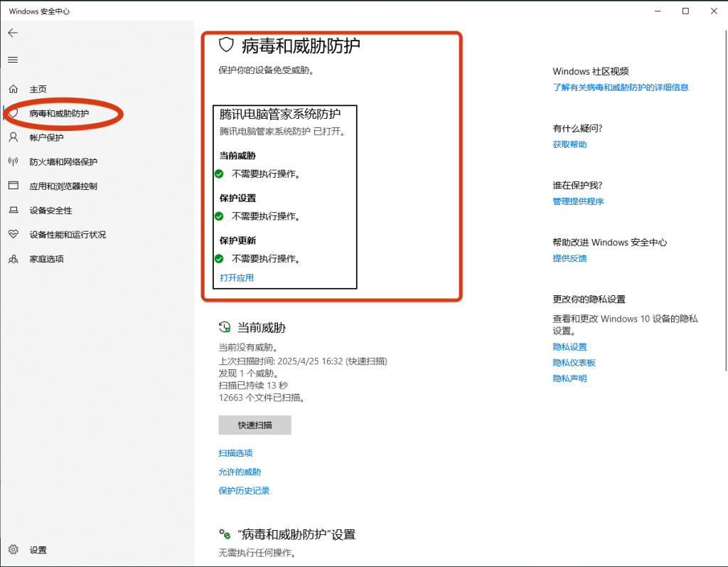This screenshot has height=567, width=728.
Task: Open the 隐私仪表板 link
Action: [574, 363]
